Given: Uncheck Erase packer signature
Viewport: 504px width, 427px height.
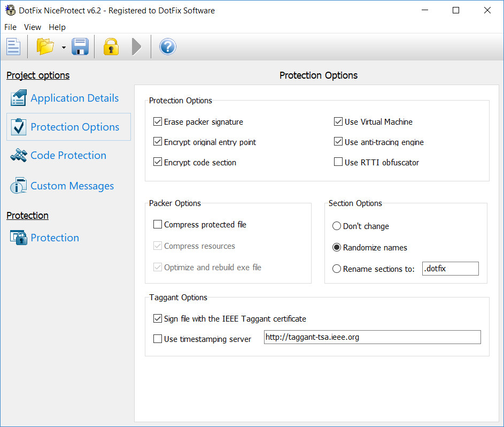Looking at the screenshot, I should (x=158, y=121).
